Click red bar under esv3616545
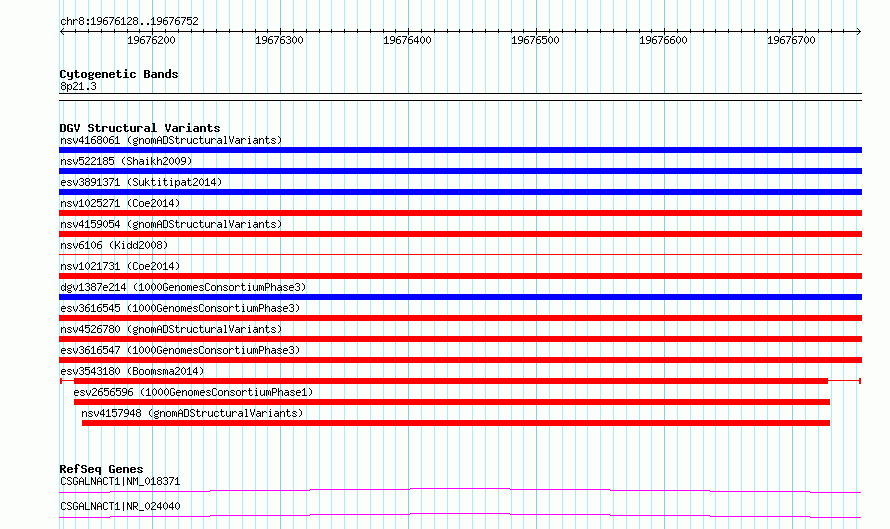The width and height of the screenshot is (890, 529). (460, 318)
